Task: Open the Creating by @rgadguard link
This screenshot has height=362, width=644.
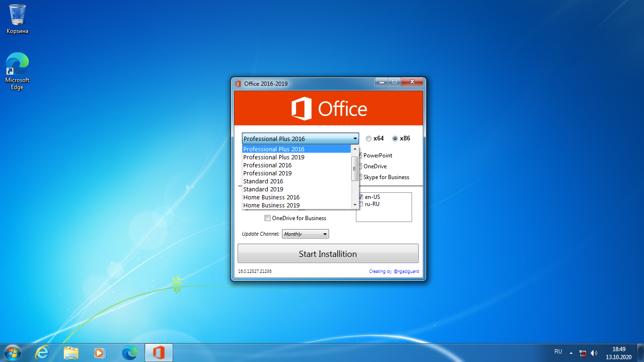Action: point(394,271)
